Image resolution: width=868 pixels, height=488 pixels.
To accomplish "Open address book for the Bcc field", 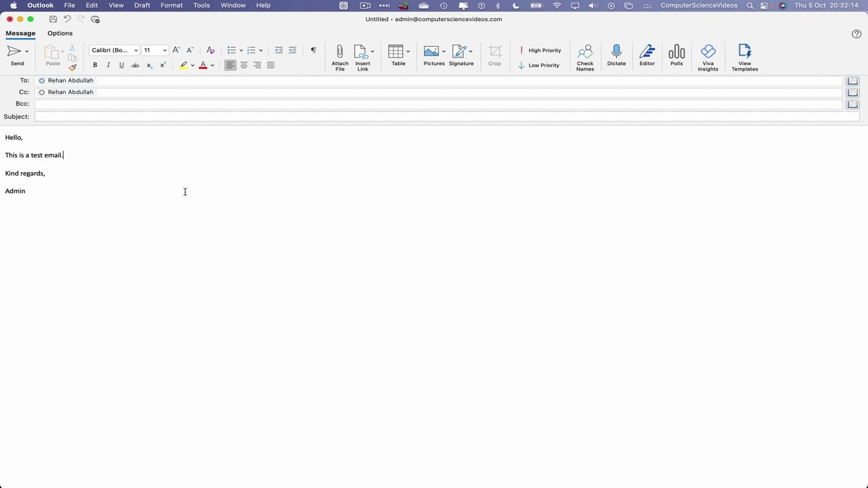I will tap(852, 104).
